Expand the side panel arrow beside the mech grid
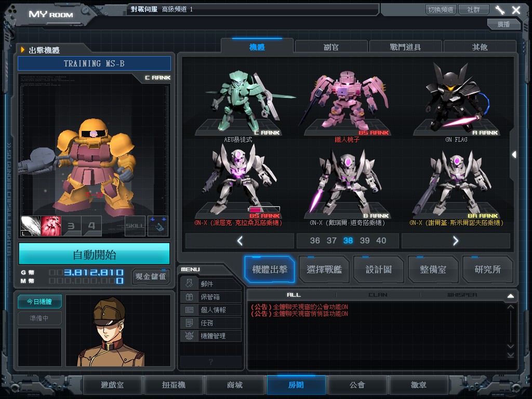 (514, 155)
